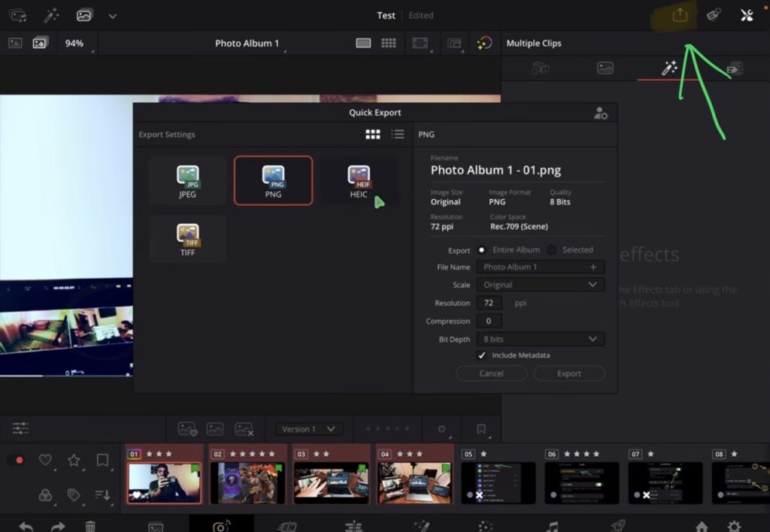
Task: Open project settings gear icon
Action: coord(734,527)
